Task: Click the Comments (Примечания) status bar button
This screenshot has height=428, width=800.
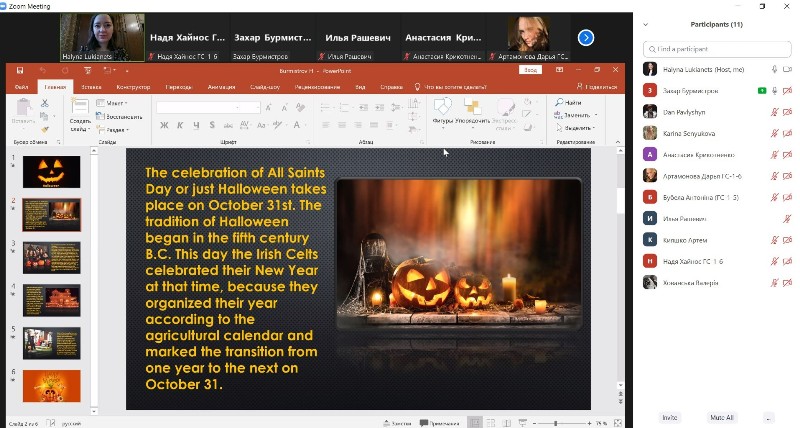Action: pyautogui.click(x=440, y=423)
